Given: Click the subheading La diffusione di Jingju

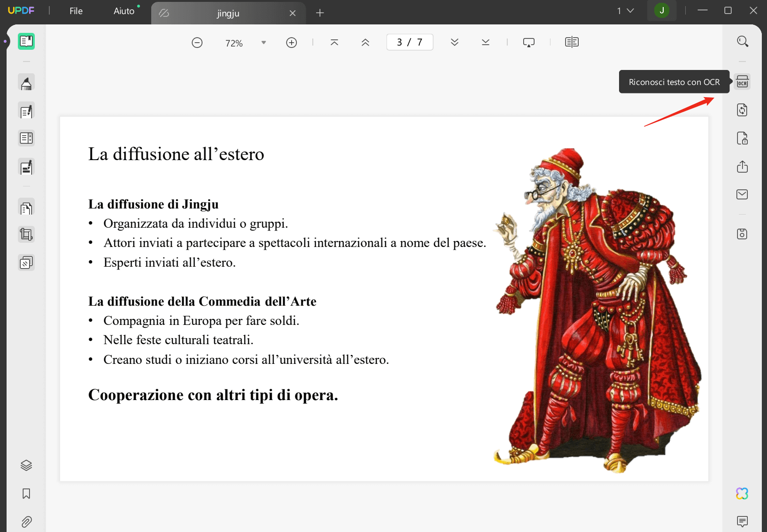Looking at the screenshot, I should 154,204.
